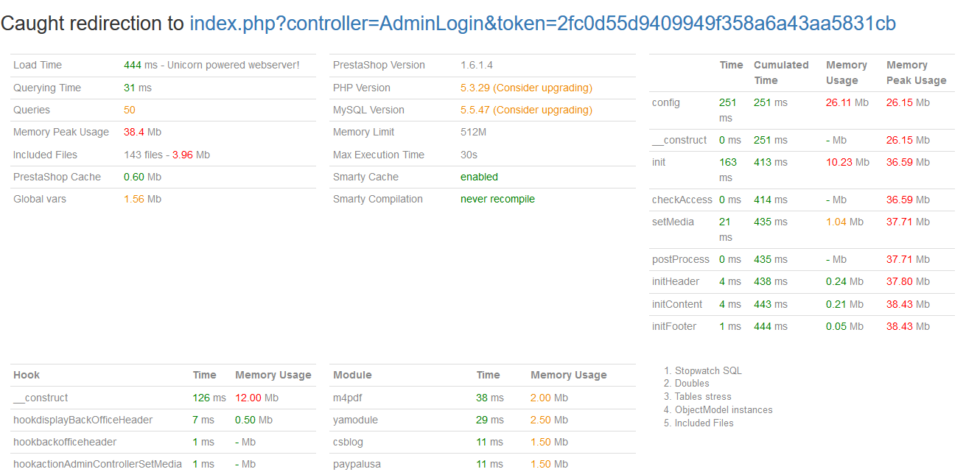This screenshot has width=980, height=472.
Task: Select the m4pdf module row
Action: tap(348, 398)
